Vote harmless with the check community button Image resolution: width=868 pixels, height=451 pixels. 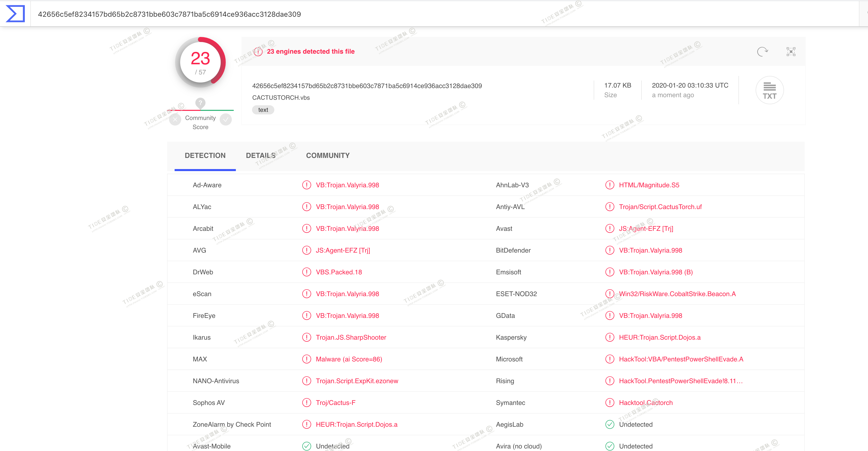226,120
